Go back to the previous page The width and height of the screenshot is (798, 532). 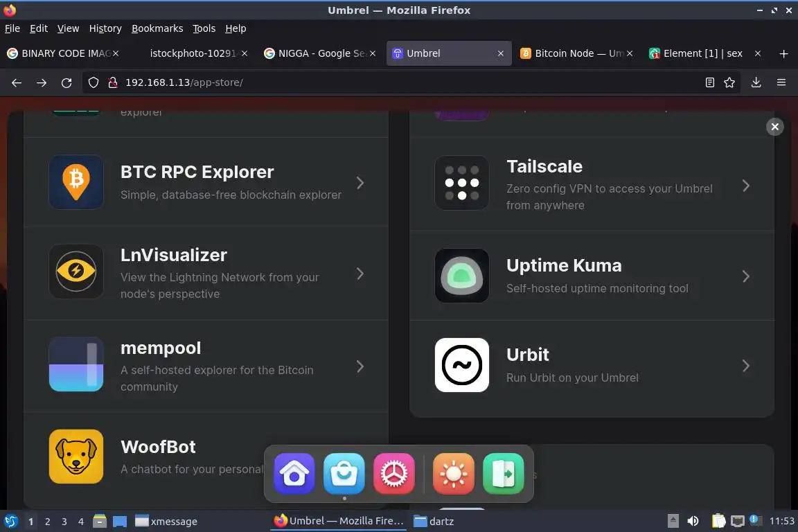(17, 82)
